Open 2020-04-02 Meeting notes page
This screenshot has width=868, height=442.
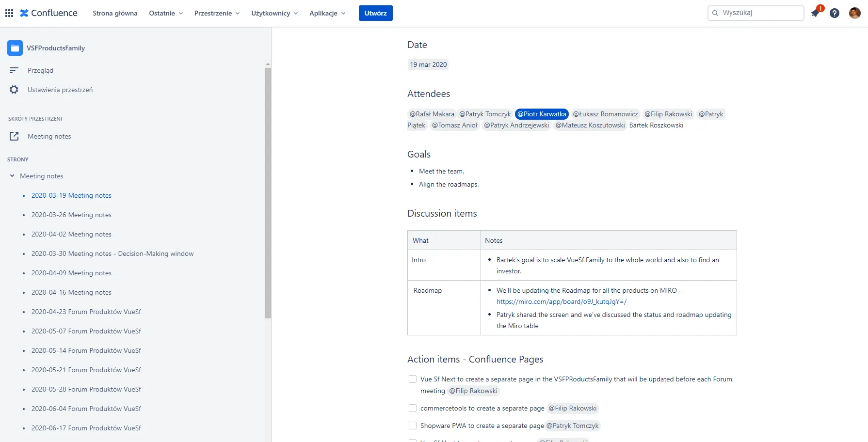(x=71, y=234)
